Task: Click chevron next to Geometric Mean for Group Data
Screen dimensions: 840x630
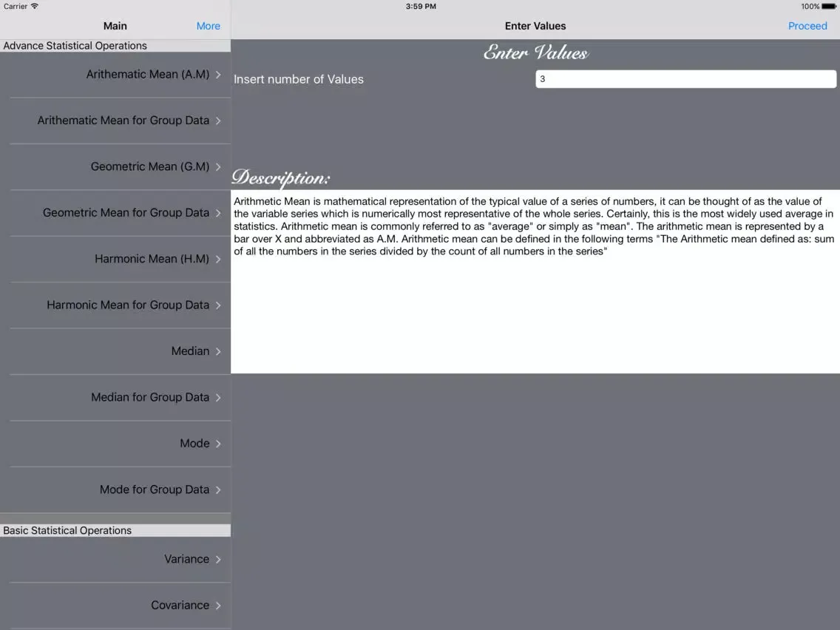Action: point(218,213)
